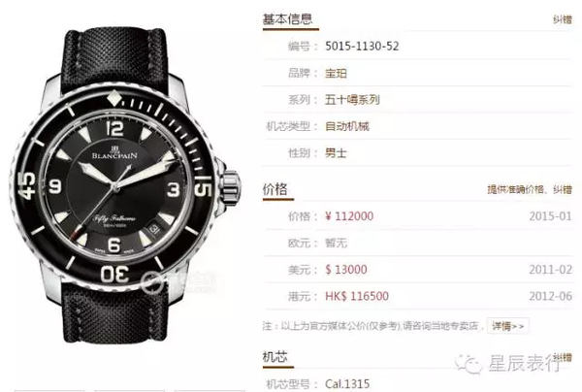This screenshot has height=392, width=582.
Task: Open the 详情>> details button
Action: (x=508, y=326)
